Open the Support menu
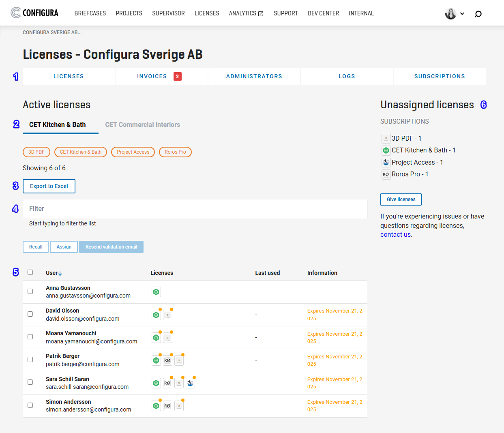The image size is (504, 433). (x=286, y=13)
